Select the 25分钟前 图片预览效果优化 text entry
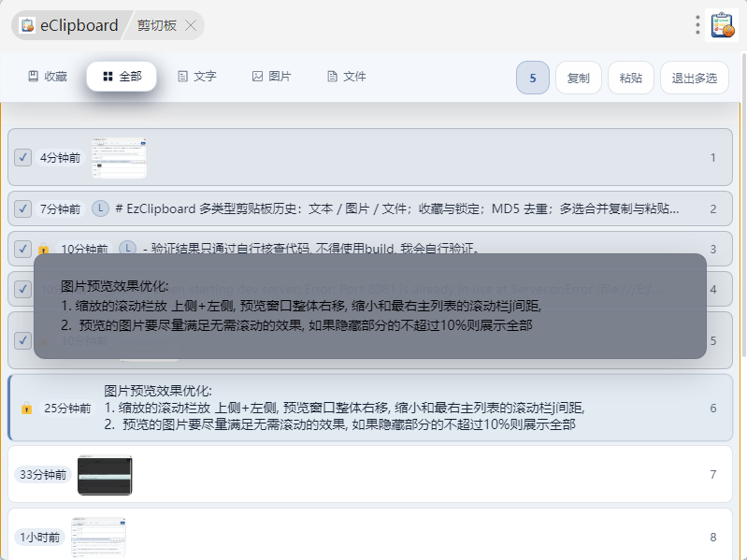The width and height of the screenshot is (747, 560). coord(369,408)
